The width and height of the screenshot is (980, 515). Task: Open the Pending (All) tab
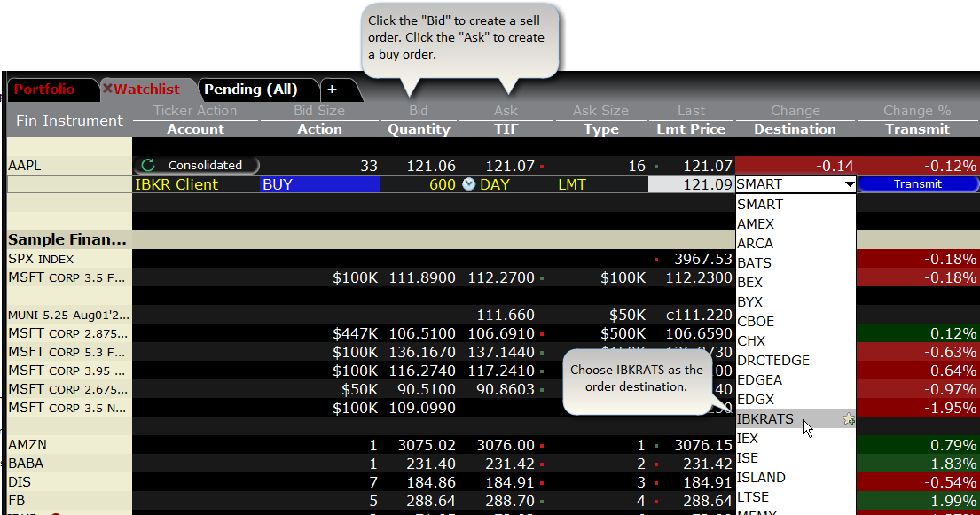click(x=251, y=90)
